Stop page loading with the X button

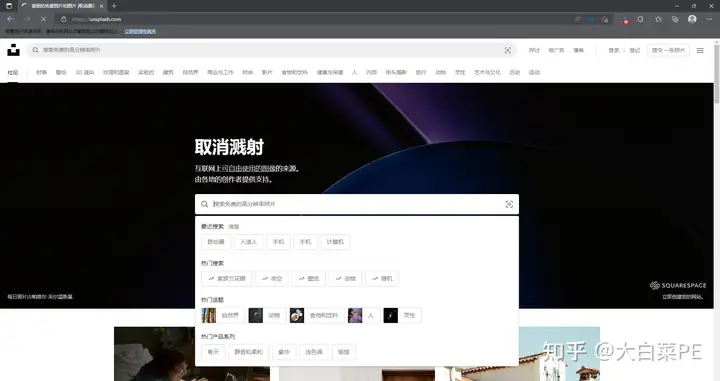[43, 19]
